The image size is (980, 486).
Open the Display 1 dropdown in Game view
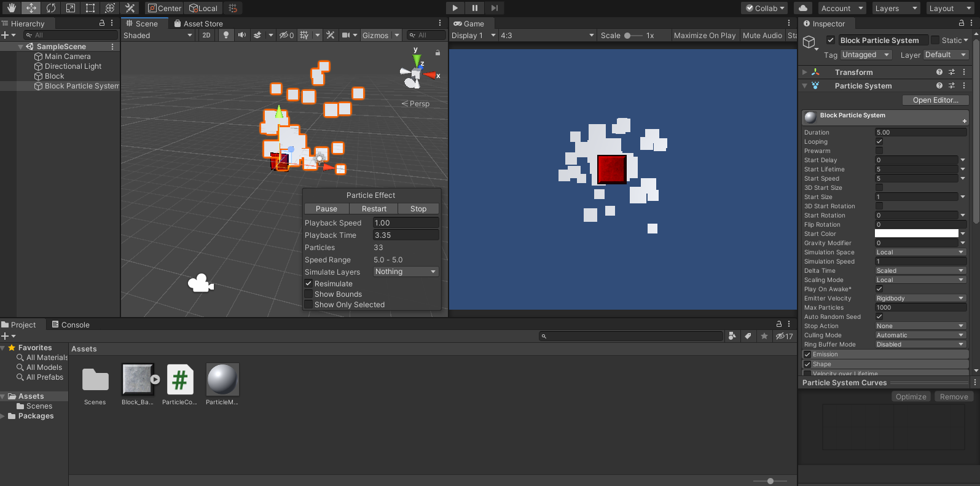pos(473,35)
